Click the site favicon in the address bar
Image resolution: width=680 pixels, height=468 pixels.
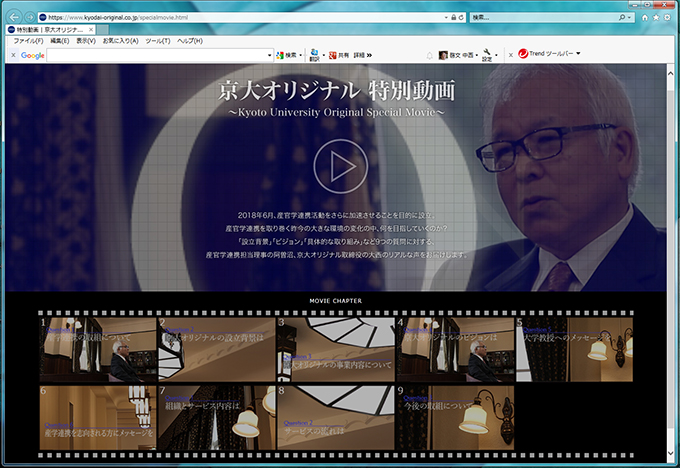pyautogui.click(x=42, y=17)
